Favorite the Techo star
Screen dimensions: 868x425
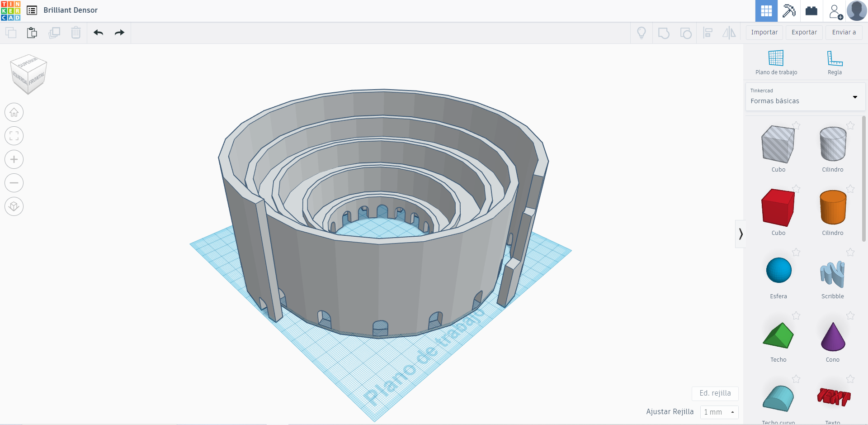click(x=796, y=315)
